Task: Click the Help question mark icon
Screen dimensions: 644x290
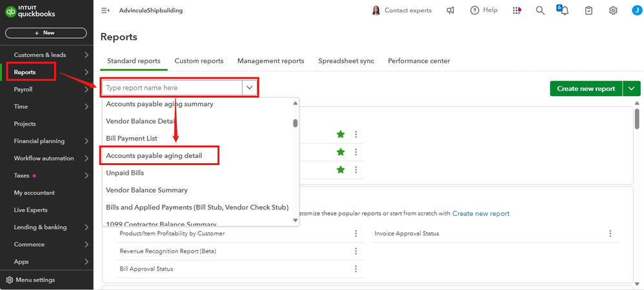Action: [475, 10]
